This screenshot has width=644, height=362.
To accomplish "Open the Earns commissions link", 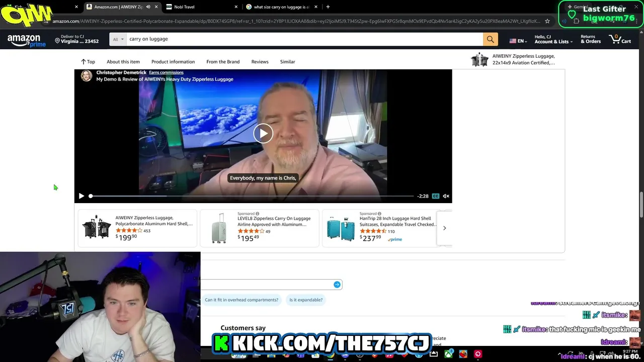I will pos(166,72).
